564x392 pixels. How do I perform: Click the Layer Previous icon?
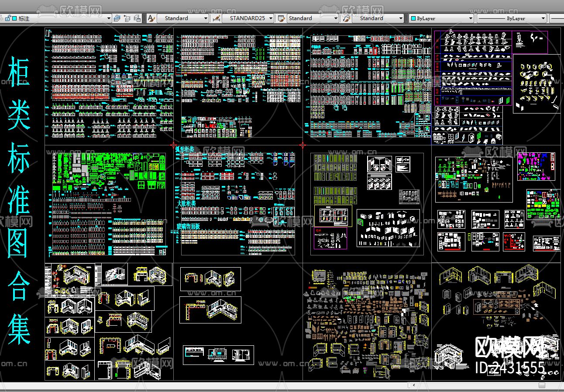pos(127,18)
